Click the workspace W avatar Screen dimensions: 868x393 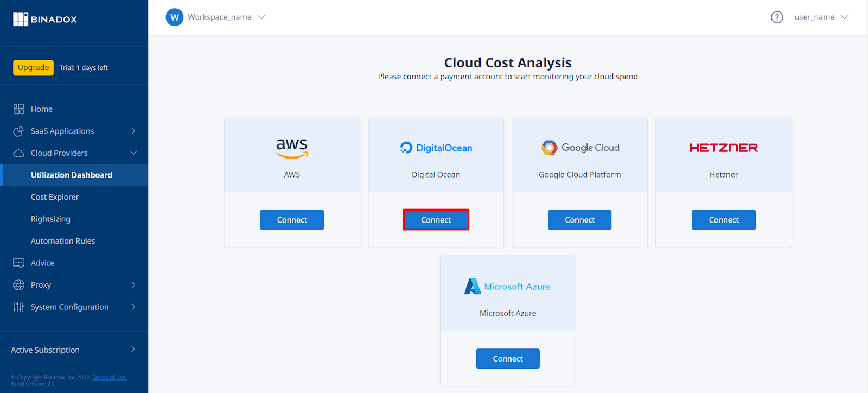click(x=175, y=17)
